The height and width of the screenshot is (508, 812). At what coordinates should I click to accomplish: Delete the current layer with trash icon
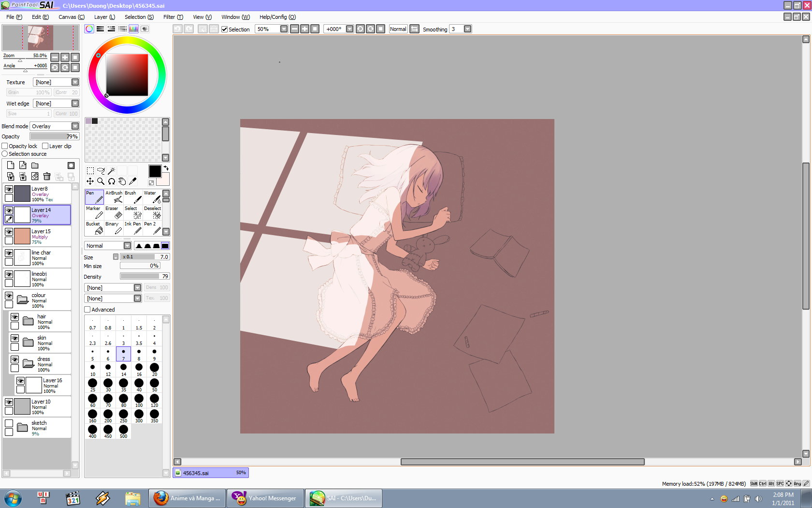[47, 177]
